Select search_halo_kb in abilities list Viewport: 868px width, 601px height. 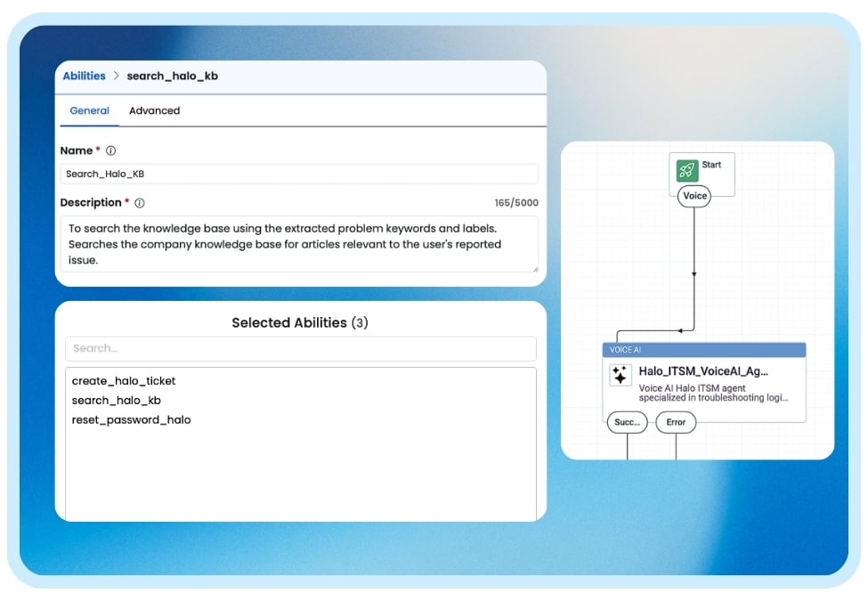tap(116, 401)
